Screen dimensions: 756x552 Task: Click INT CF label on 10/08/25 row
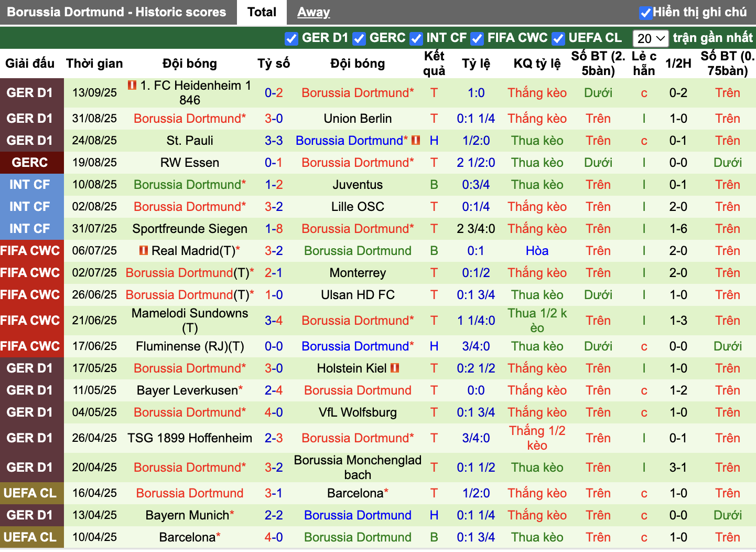pyautogui.click(x=30, y=185)
